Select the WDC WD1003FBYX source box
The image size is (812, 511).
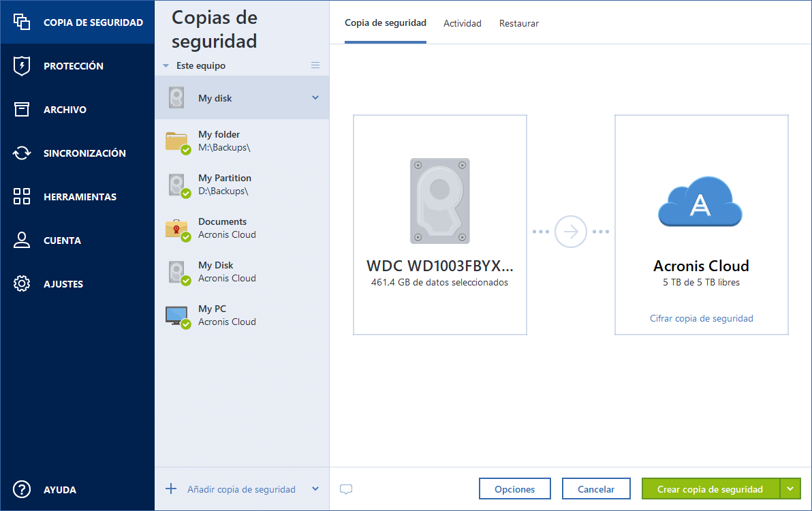point(439,225)
